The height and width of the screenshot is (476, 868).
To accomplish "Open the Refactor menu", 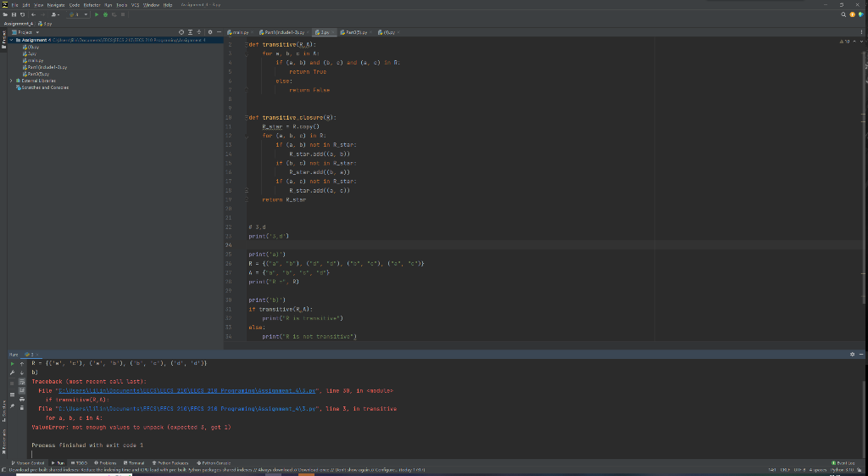I will 92,4.
